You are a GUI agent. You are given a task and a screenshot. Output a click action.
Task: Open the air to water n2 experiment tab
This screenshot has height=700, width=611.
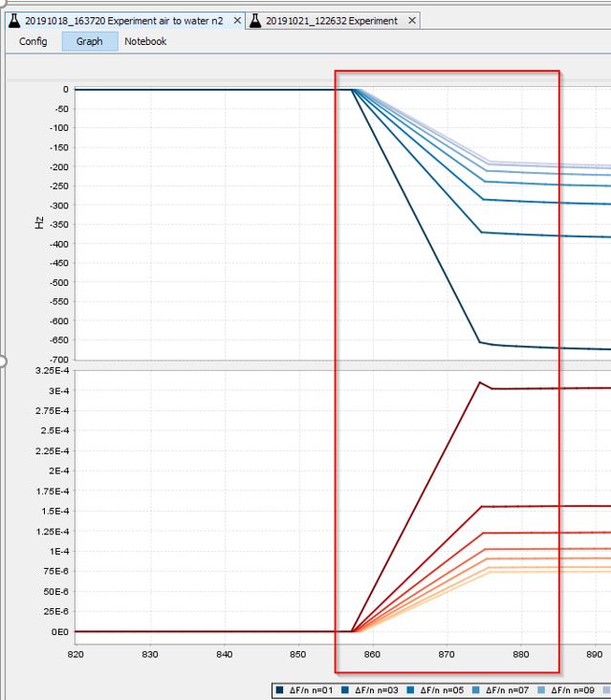point(123,21)
